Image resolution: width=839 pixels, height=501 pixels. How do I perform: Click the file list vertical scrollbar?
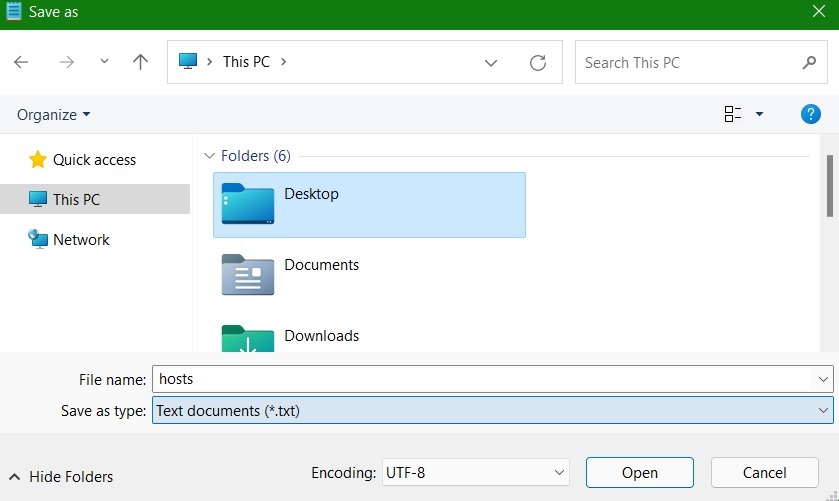[x=829, y=186]
